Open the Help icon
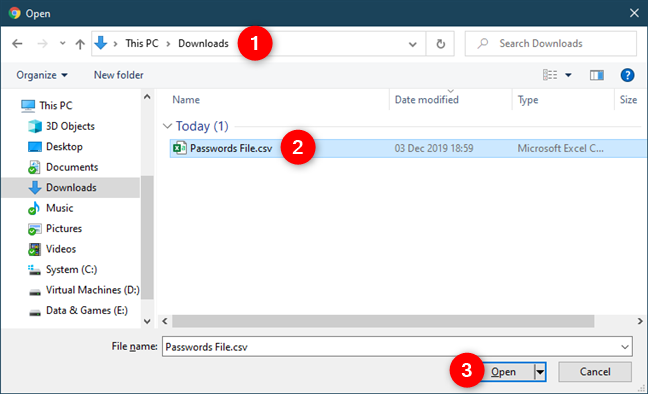The image size is (648, 394). click(x=627, y=75)
